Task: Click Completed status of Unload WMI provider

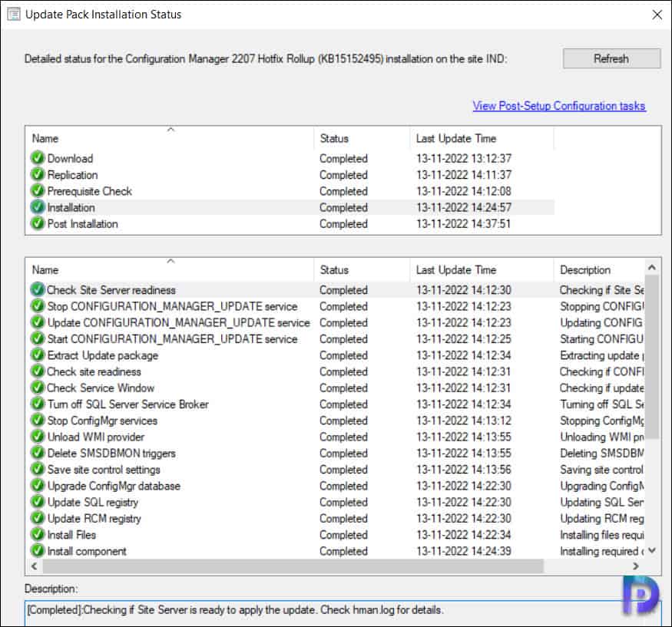Action: [x=343, y=437]
